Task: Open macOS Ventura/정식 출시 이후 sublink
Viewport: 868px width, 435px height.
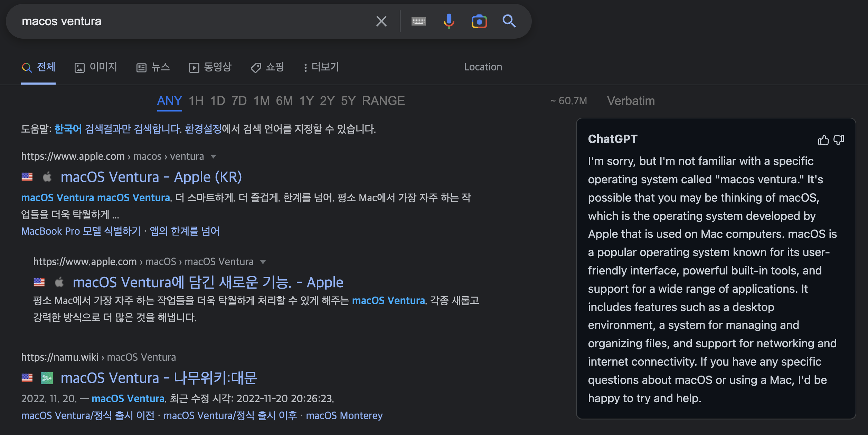Action: tap(230, 416)
